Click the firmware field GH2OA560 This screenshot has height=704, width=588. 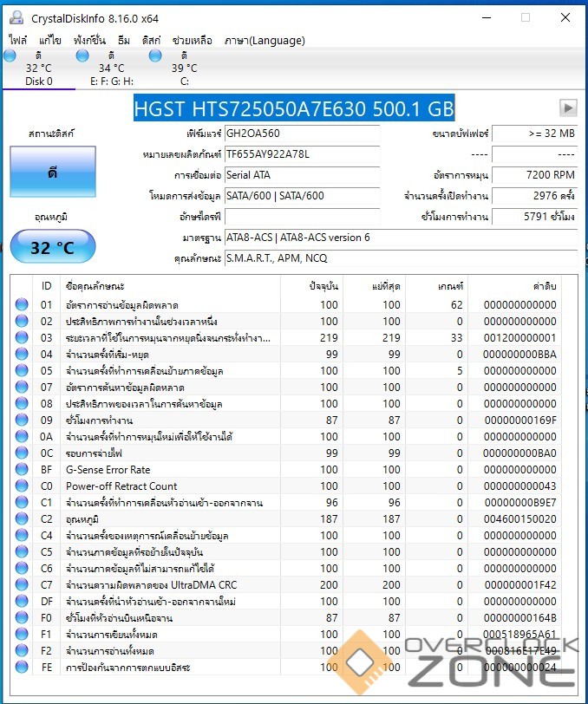click(x=301, y=134)
